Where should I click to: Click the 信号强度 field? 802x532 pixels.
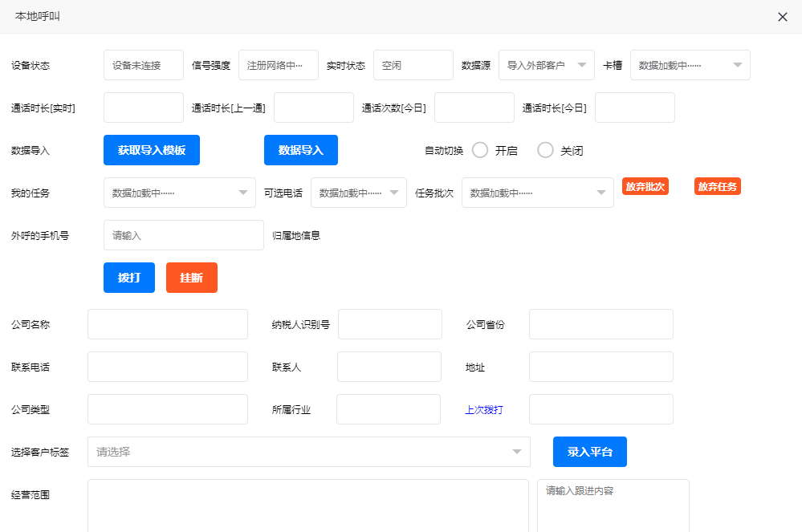pos(279,65)
